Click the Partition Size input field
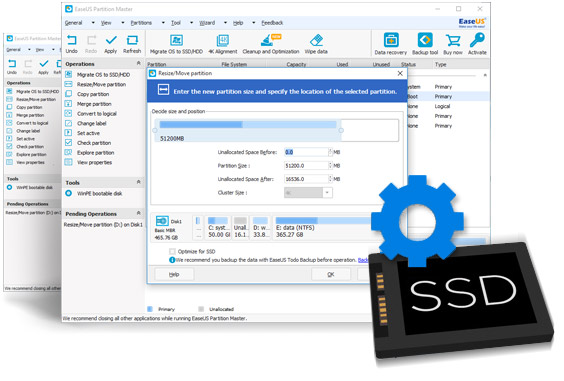 click(x=306, y=165)
